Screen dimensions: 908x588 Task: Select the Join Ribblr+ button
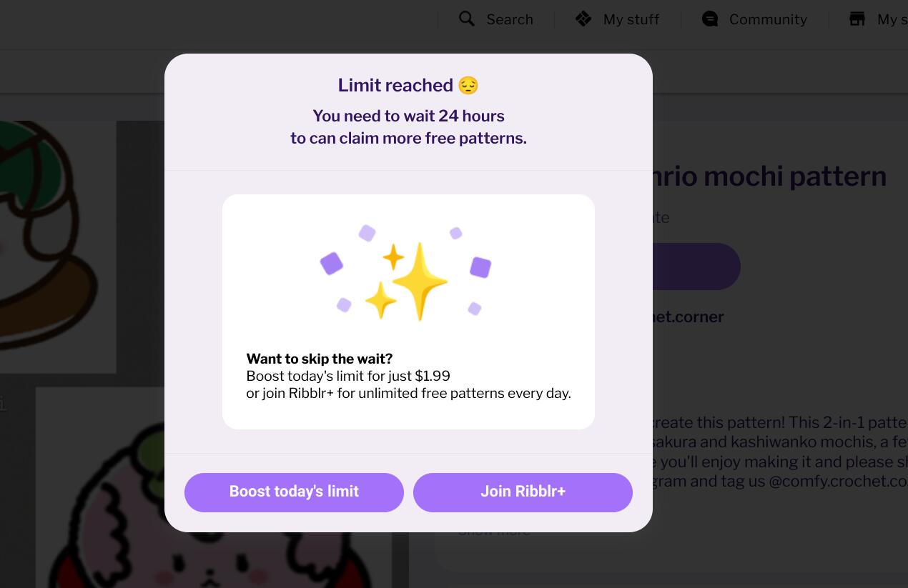click(523, 492)
